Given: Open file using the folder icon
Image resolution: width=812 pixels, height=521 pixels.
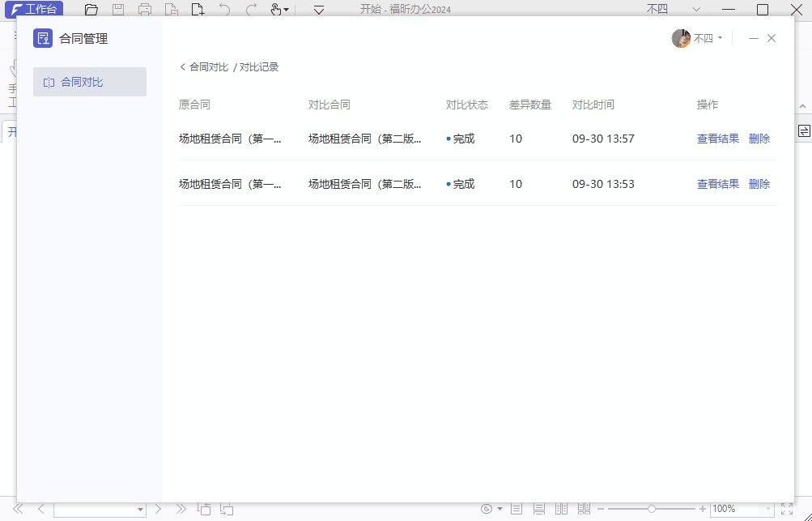Looking at the screenshot, I should [x=91, y=10].
